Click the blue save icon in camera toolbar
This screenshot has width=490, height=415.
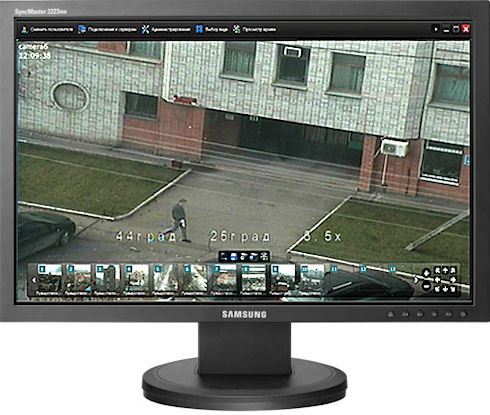click(x=234, y=256)
